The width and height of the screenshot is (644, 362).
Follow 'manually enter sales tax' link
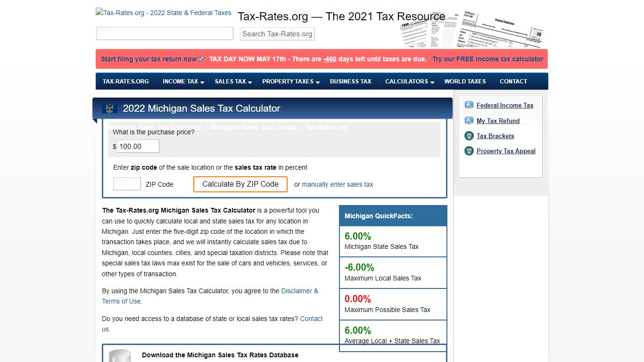(338, 184)
